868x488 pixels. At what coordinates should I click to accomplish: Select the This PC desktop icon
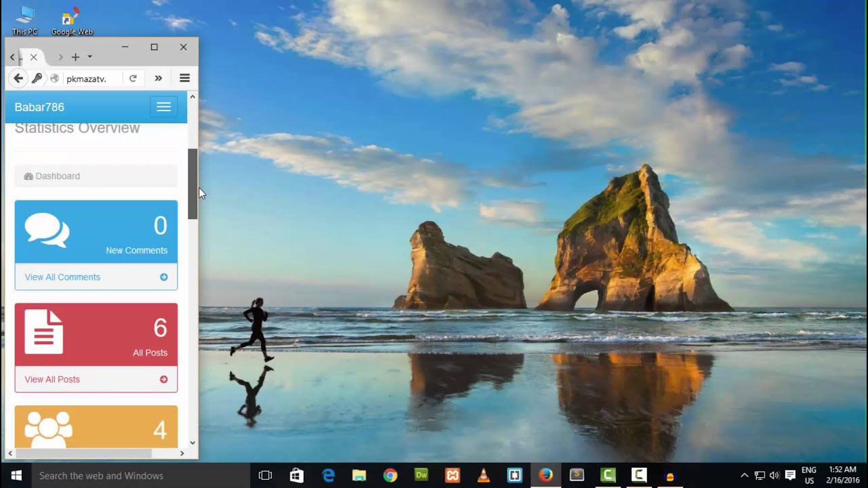24,20
